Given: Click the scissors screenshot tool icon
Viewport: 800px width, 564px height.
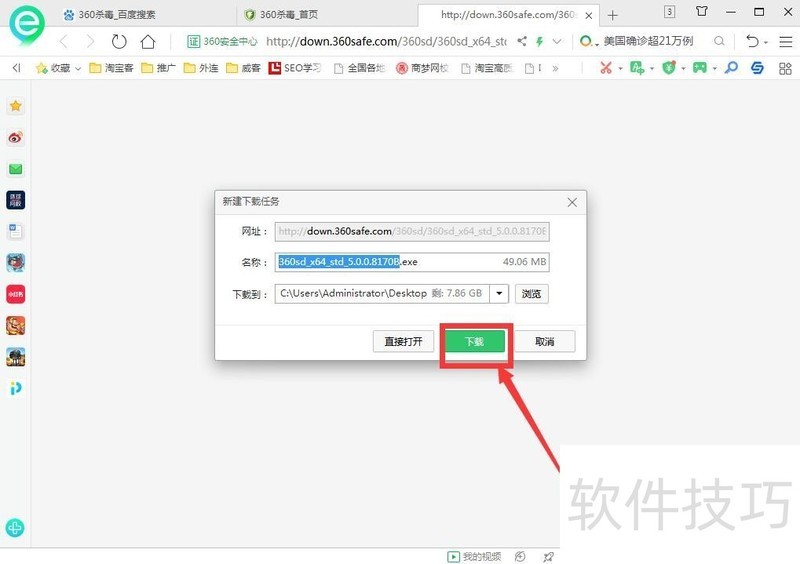Looking at the screenshot, I should click(606, 67).
